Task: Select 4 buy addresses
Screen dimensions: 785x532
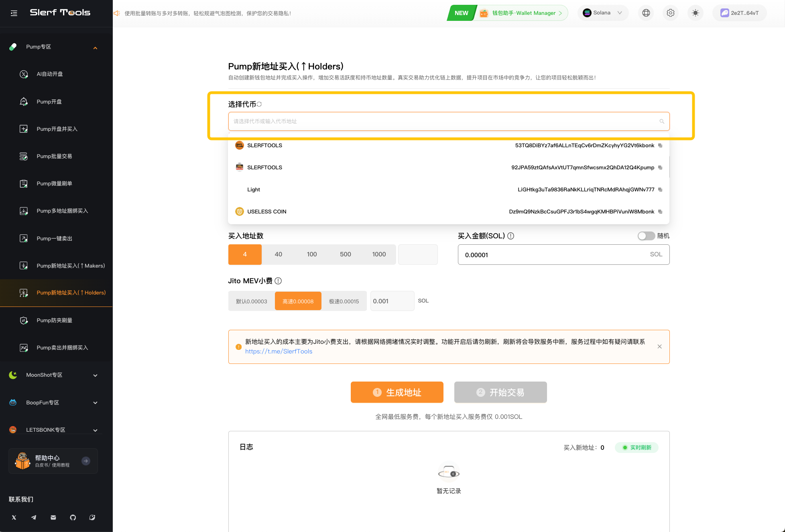Action: tap(245, 254)
